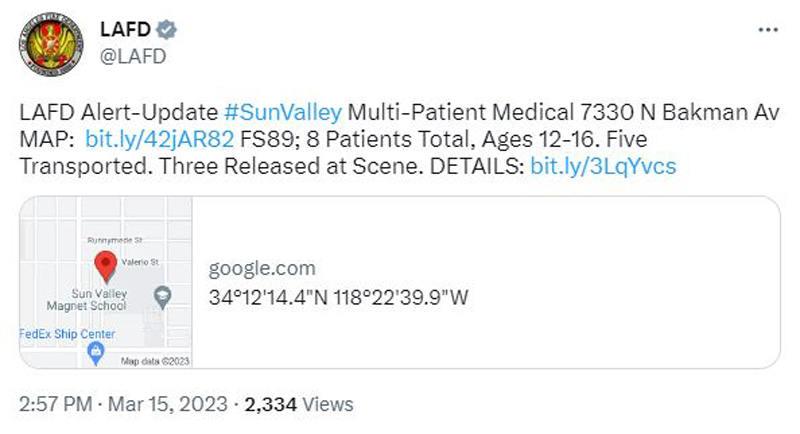
Task: Click the 2:57 PM timestamp
Action: [x=56, y=404]
